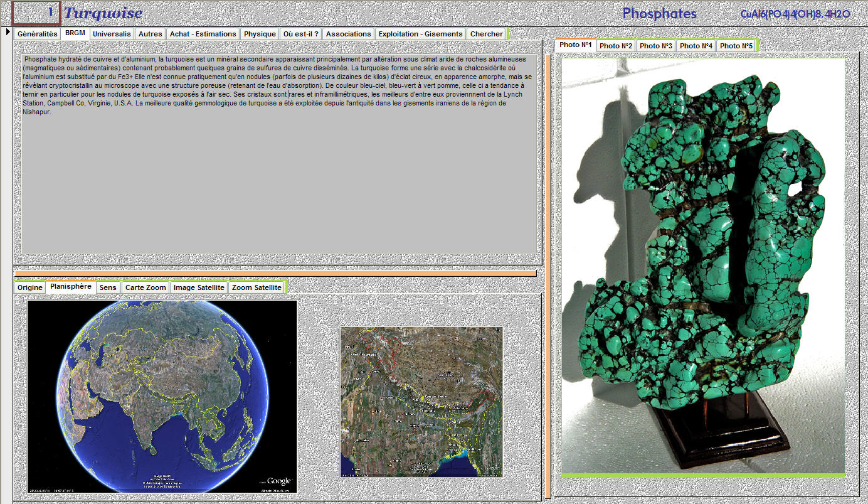Open the Généralités tab
868x504 pixels.
coord(37,34)
